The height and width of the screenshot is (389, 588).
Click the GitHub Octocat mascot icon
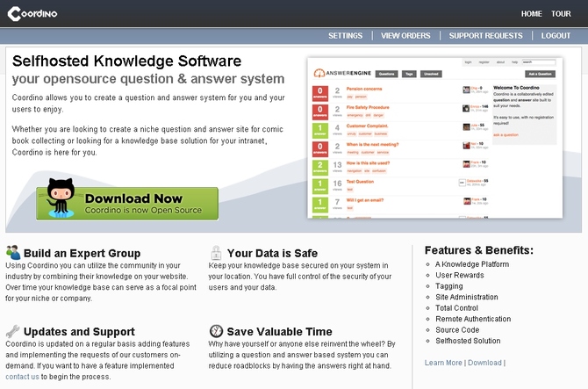60,198
